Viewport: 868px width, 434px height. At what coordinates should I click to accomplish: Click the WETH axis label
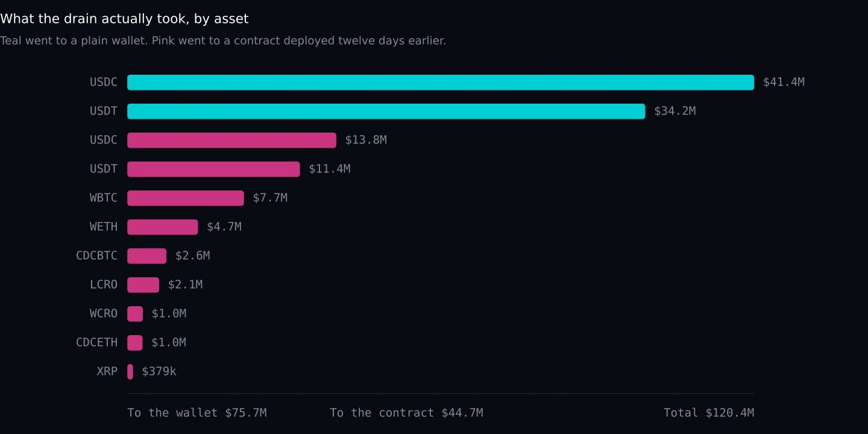coord(104,227)
